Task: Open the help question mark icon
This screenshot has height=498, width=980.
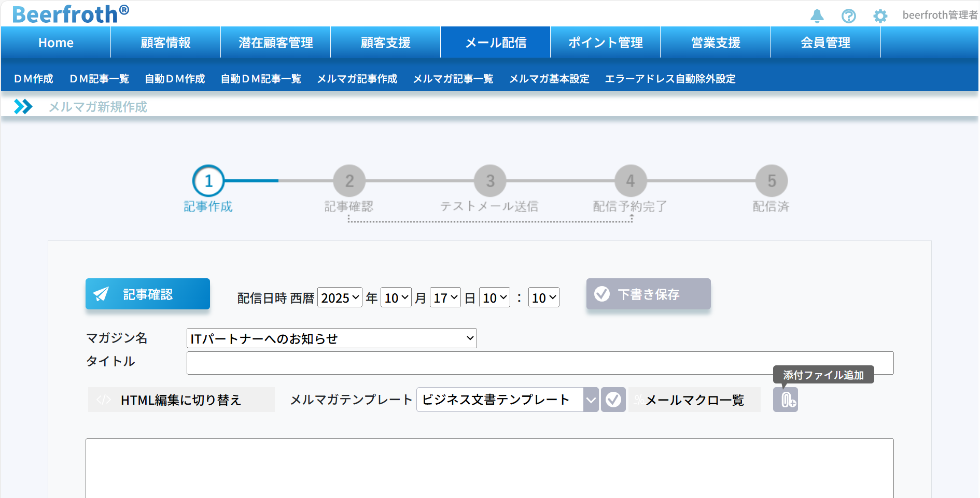Action: coord(848,16)
